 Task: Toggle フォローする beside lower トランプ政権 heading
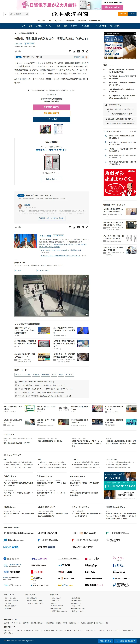(58, 236)
